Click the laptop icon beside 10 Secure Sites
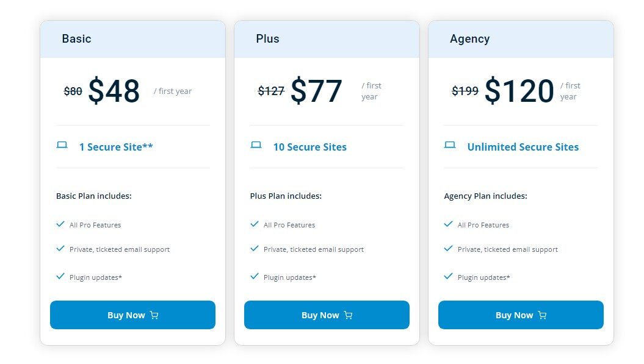This screenshot has width=644, height=364. pos(256,145)
